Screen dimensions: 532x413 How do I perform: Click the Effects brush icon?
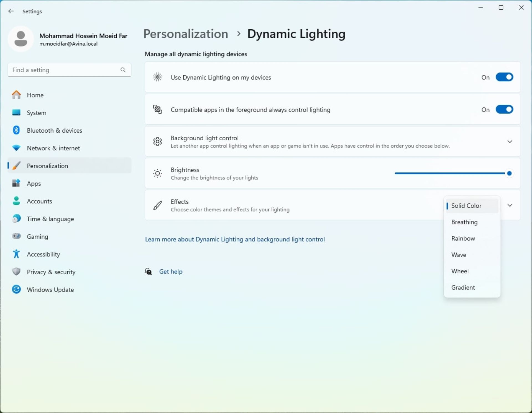tap(157, 205)
